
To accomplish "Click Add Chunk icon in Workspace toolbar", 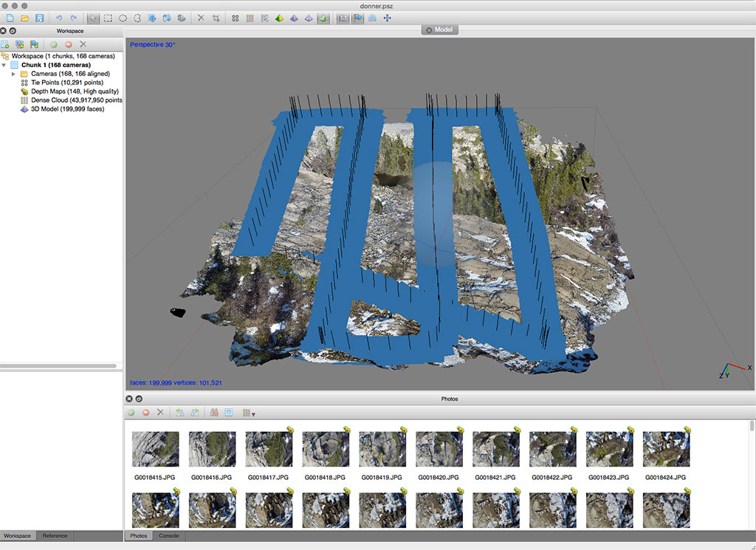I will click(6, 44).
